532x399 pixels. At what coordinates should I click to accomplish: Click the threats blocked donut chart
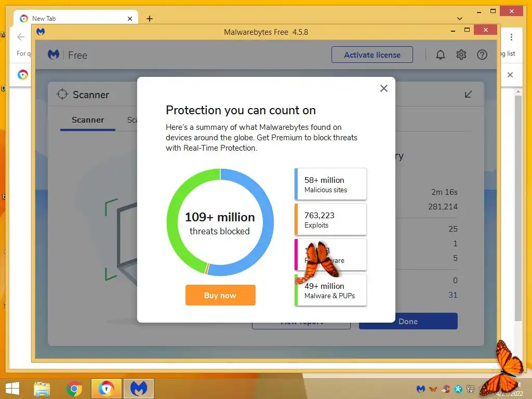point(220,222)
